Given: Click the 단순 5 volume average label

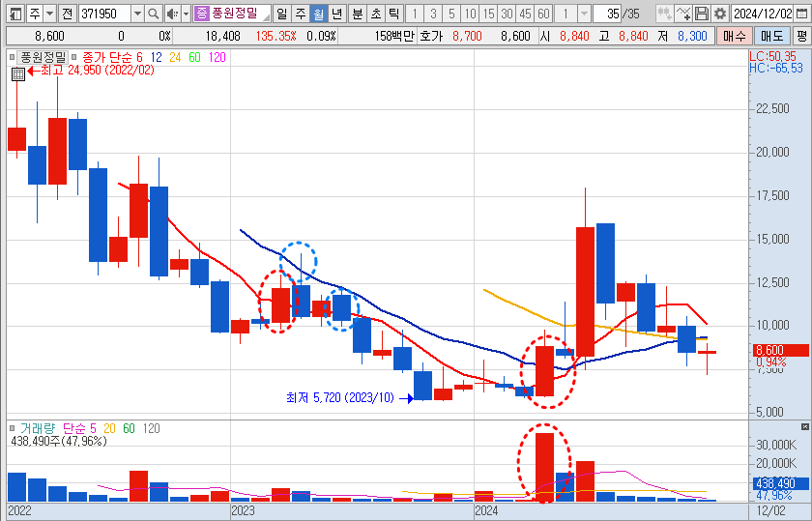Looking at the screenshot, I should [x=79, y=429].
